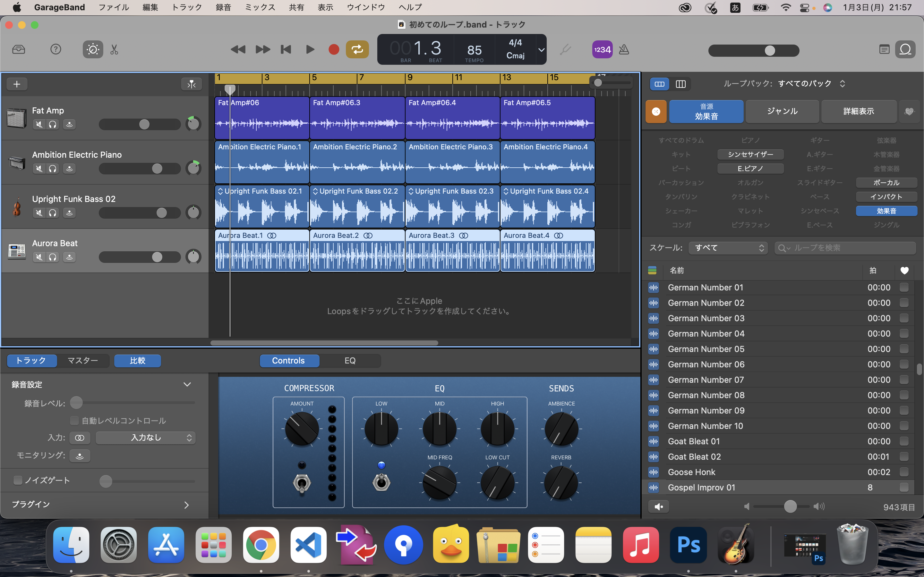924x577 pixels.
Task: Mute the Fat Amp track
Action: tap(39, 124)
